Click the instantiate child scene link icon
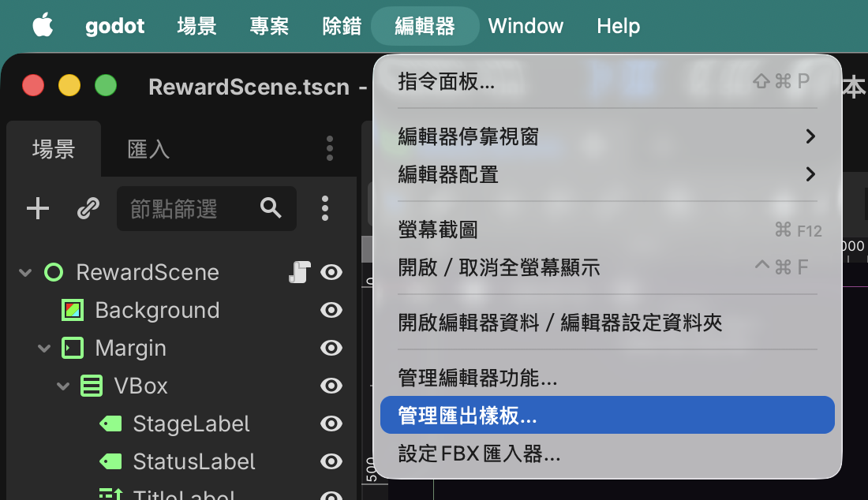This screenshot has height=500, width=868. tap(88, 208)
